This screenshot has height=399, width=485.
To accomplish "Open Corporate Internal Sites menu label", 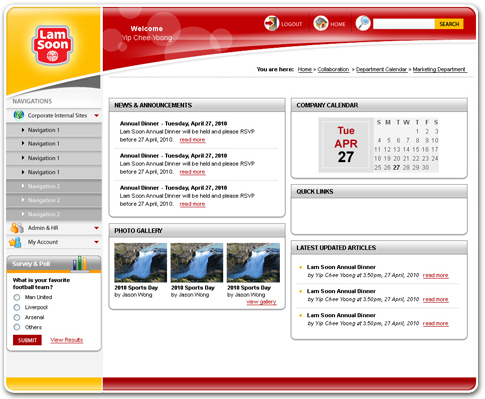I will (57, 115).
